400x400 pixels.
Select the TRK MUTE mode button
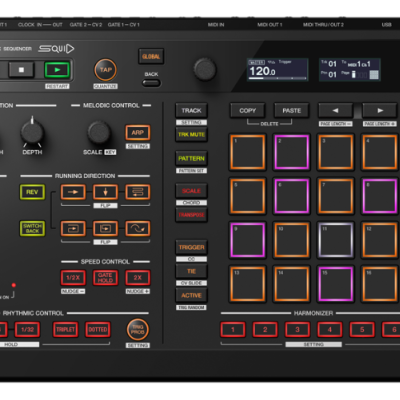[x=191, y=134]
